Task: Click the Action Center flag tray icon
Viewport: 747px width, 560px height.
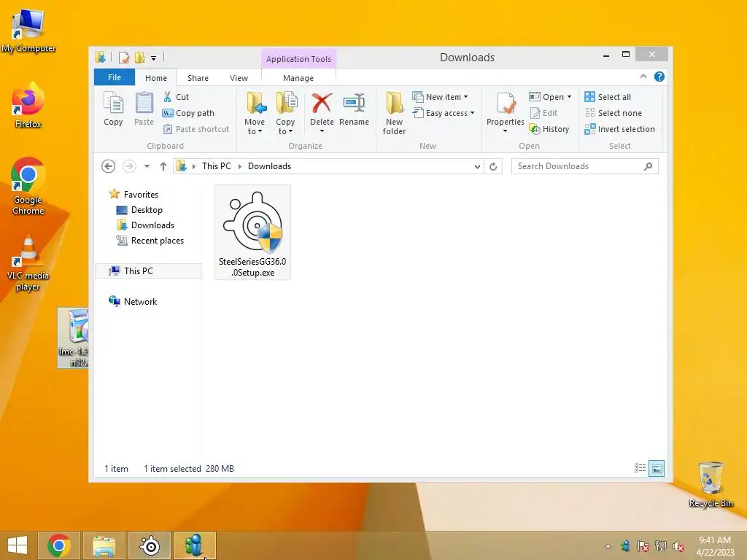Action: [643, 546]
